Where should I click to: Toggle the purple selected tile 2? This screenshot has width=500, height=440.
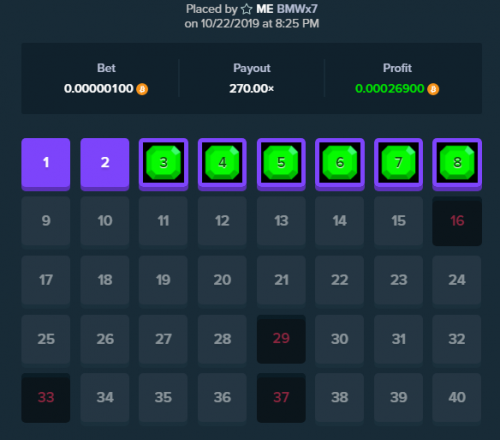pyautogui.click(x=105, y=164)
